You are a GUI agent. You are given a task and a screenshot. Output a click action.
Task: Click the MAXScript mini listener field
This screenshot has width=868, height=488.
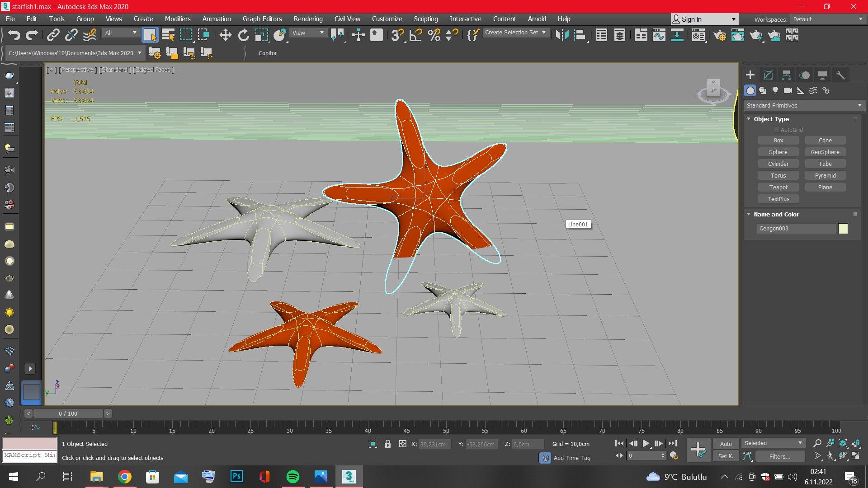(30, 455)
